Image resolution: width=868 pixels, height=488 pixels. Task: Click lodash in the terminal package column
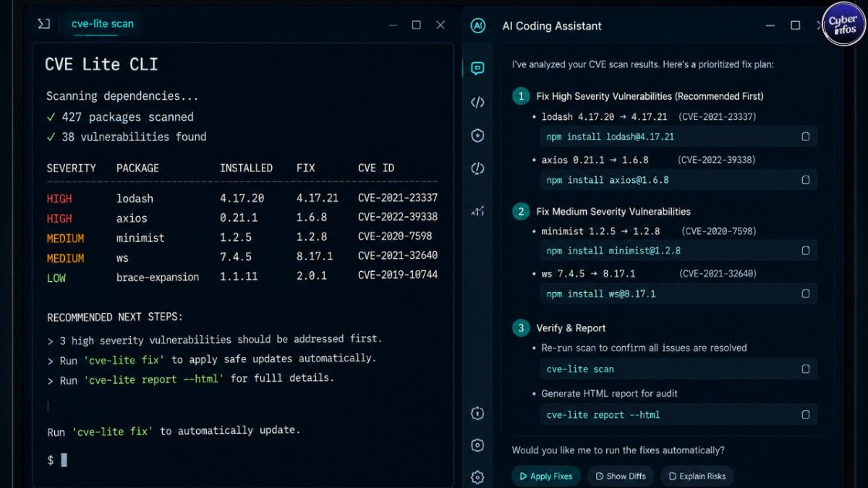[135, 198]
